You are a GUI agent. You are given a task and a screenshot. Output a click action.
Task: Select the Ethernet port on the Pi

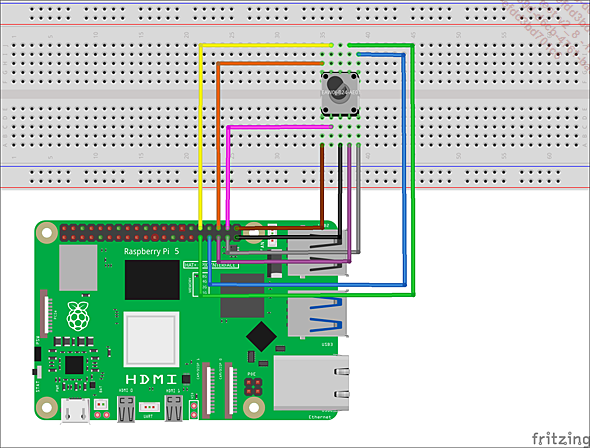[311, 383]
